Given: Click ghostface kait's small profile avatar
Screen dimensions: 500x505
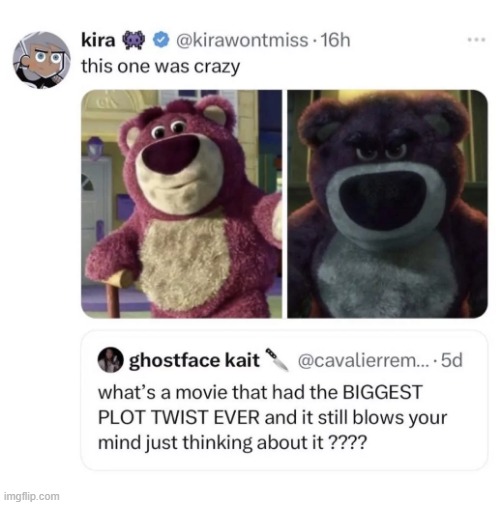Looking at the screenshot, I should pos(110,360).
